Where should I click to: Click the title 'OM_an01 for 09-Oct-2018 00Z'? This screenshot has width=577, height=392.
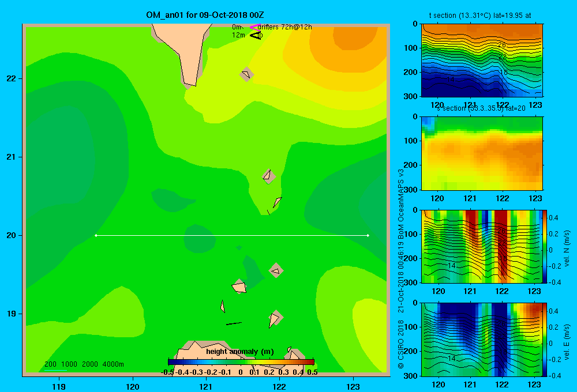point(205,15)
